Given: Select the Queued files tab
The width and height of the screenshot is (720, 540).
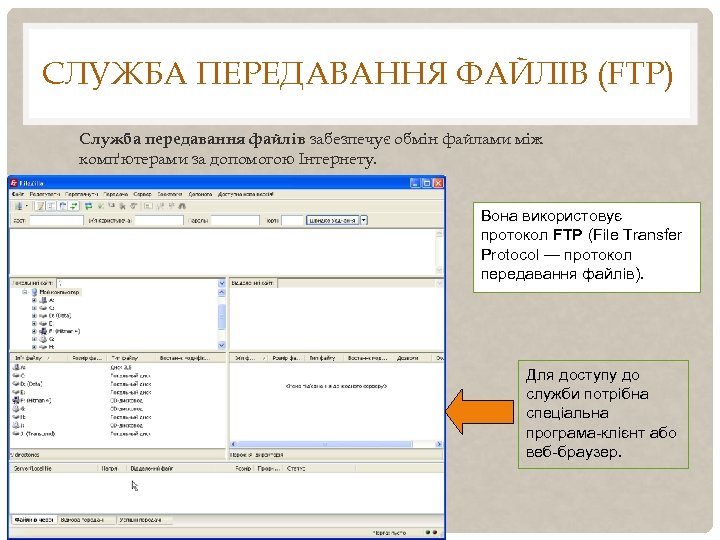Looking at the screenshot, I should point(34,520).
